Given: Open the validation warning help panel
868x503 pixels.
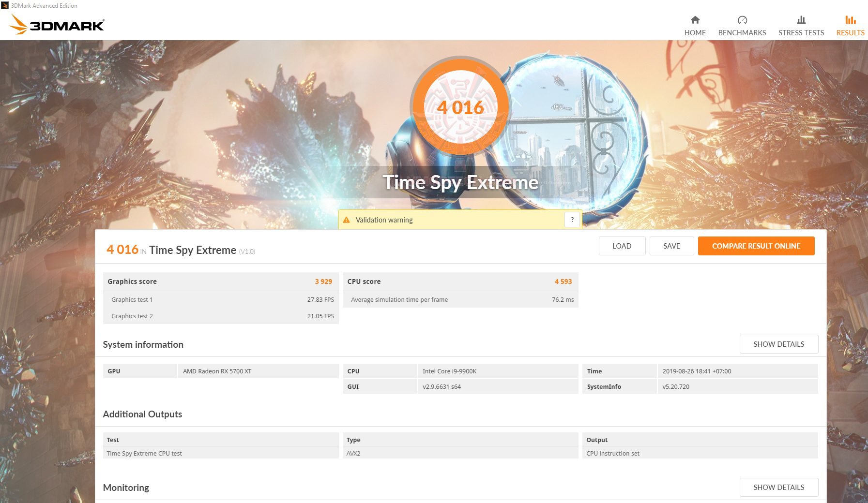Looking at the screenshot, I should pos(572,219).
